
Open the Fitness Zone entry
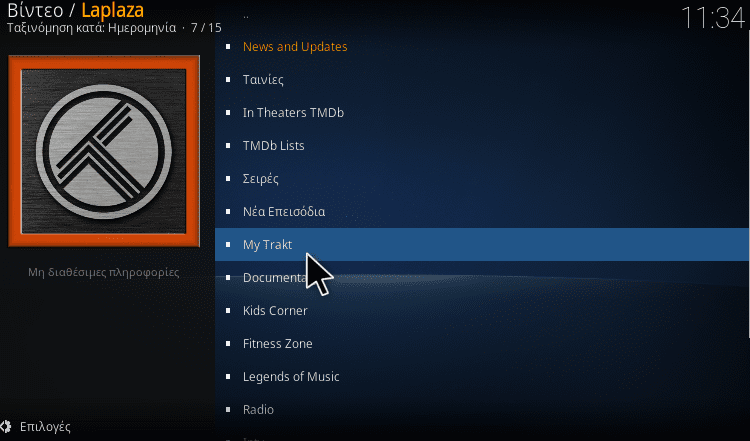[x=482, y=343]
